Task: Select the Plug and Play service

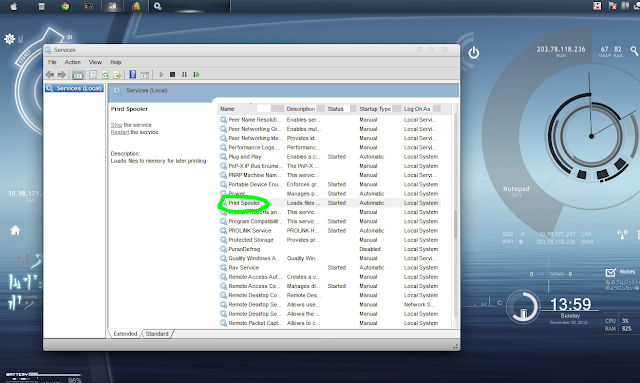Action: pos(329,156)
